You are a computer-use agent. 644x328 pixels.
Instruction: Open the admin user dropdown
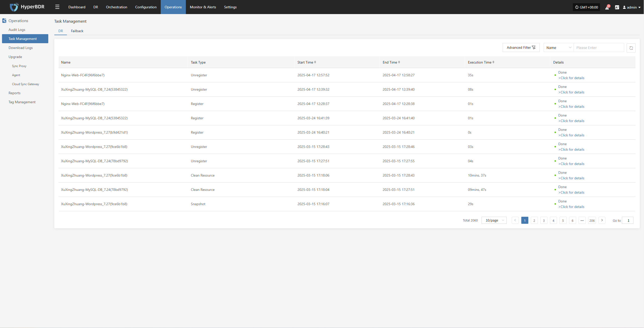point(631,7)
